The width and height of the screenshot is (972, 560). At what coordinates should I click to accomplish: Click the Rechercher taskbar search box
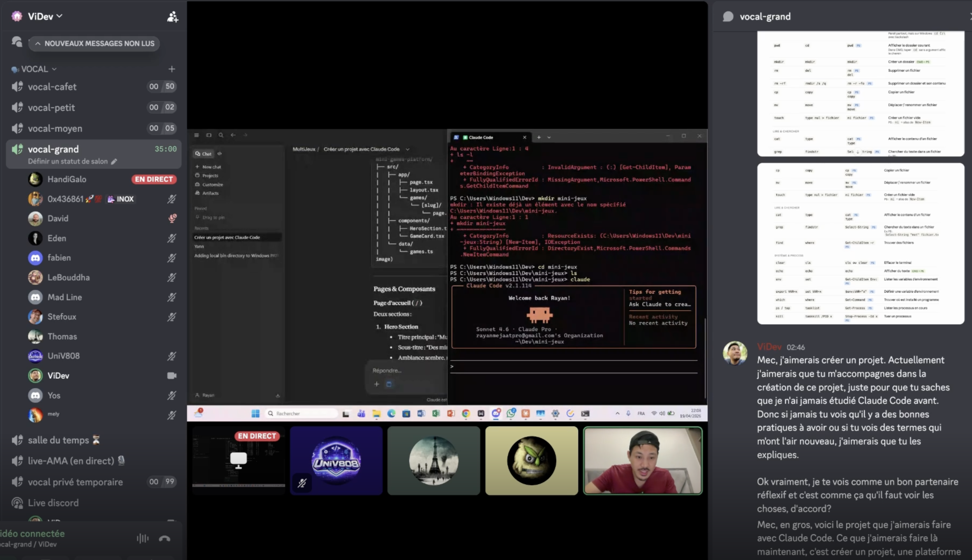302,414
